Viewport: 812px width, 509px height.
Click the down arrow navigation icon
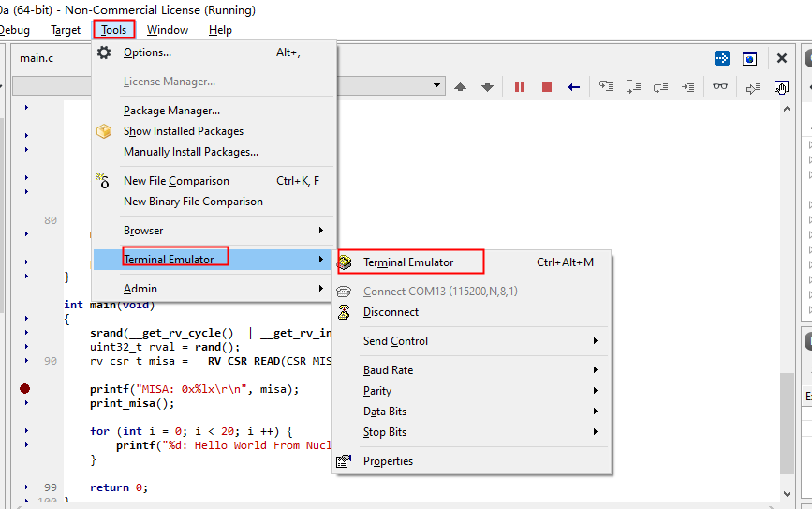click(487, 87)
